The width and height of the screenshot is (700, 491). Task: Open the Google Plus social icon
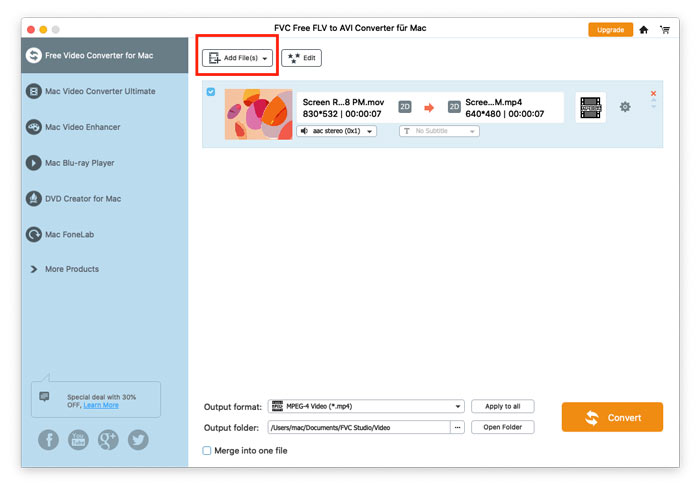coord(108,439)
